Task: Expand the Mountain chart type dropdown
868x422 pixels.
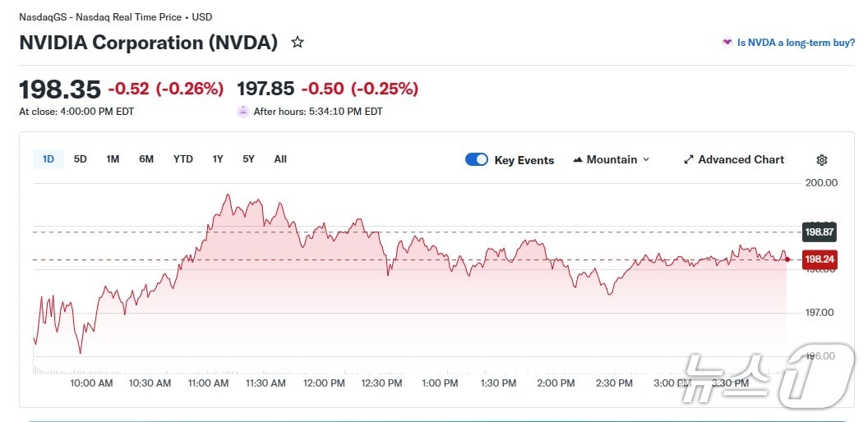Action: click(645, 160)
